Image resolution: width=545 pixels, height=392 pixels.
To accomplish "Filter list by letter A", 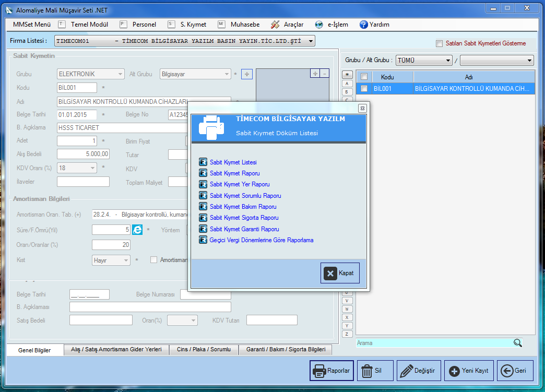I will (x=347, y=84).
